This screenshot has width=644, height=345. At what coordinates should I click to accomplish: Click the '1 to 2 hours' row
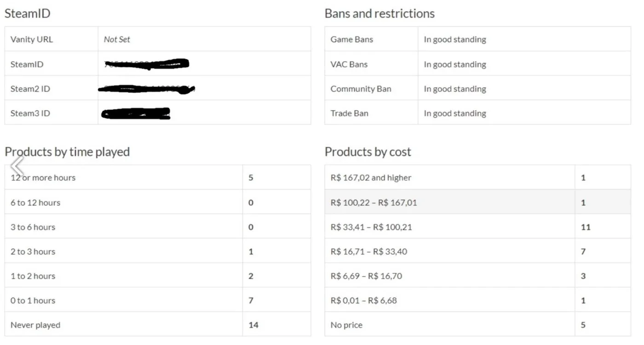click(x=158, y=276)
